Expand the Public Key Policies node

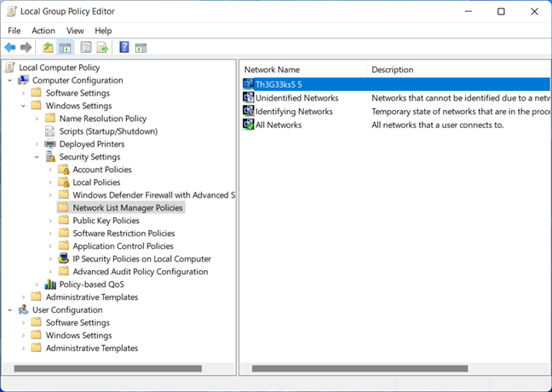click(50, 221)
